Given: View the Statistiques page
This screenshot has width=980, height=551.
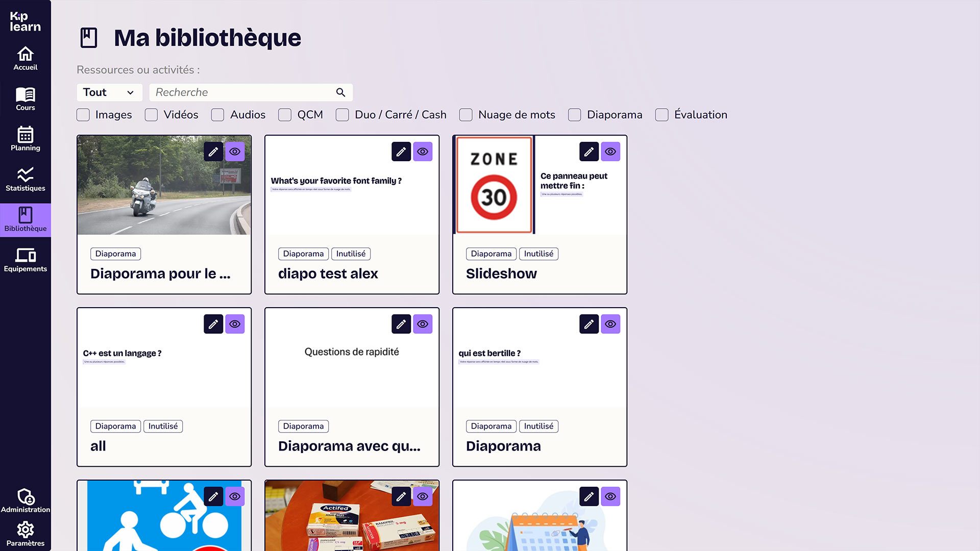Looking at the screenshot, I should pyautogui.click(x=26, y=180).
